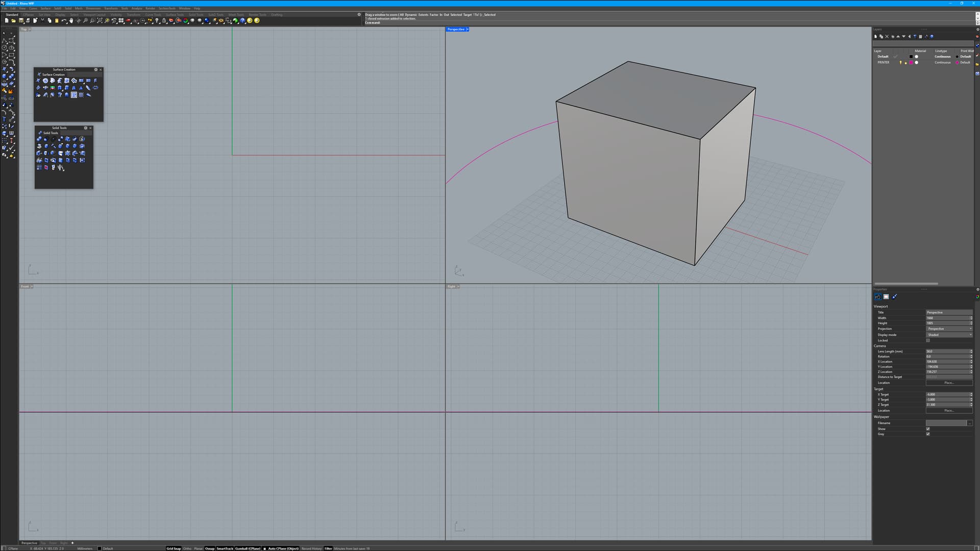Open the Display mode Shaded dropdown
The width and height of the screenshot is (980, 551).
949,335
